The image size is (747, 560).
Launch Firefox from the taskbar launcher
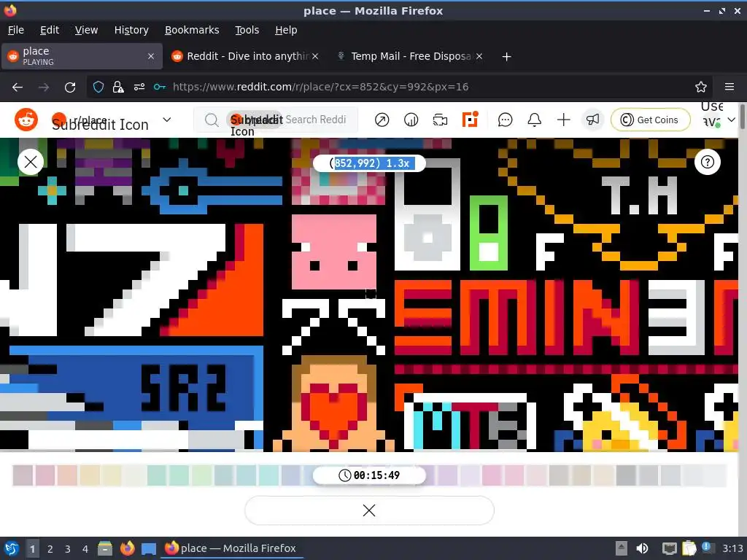[127, 548]
